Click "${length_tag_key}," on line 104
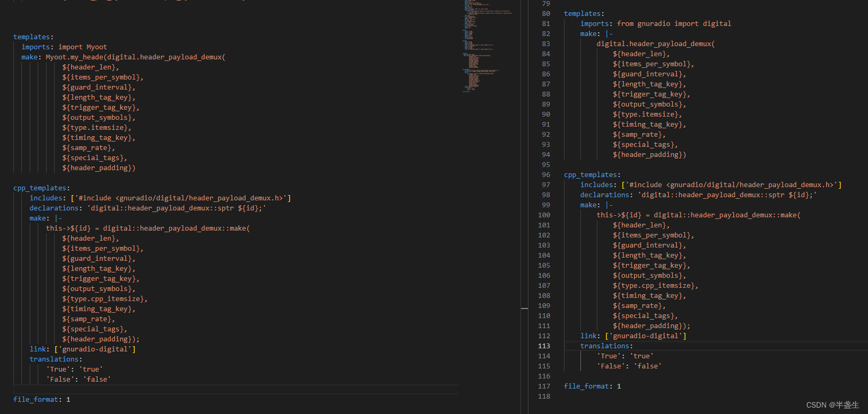868x414 pixels. [649, 256]
